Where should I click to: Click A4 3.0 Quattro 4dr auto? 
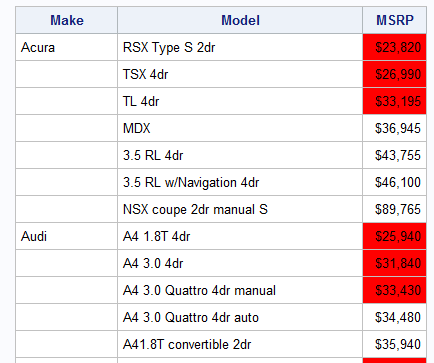[x=240, y=317]
